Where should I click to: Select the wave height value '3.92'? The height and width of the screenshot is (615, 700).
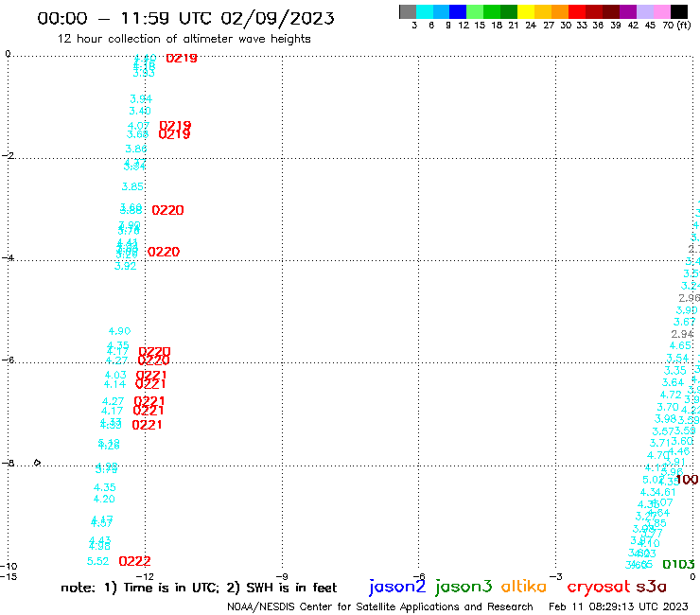click(125, 266)
